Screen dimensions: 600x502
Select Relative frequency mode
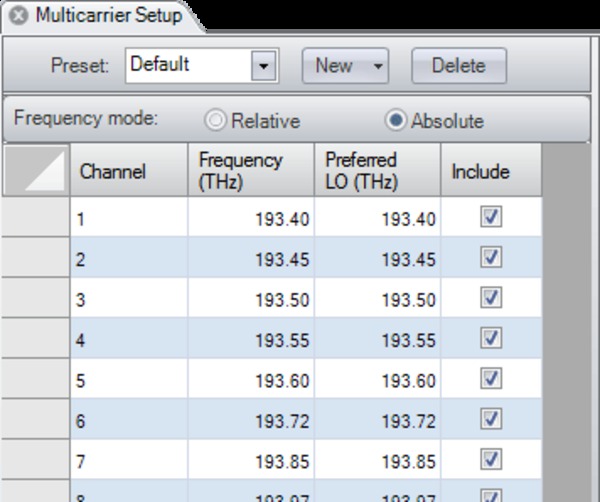pos(215,121)
